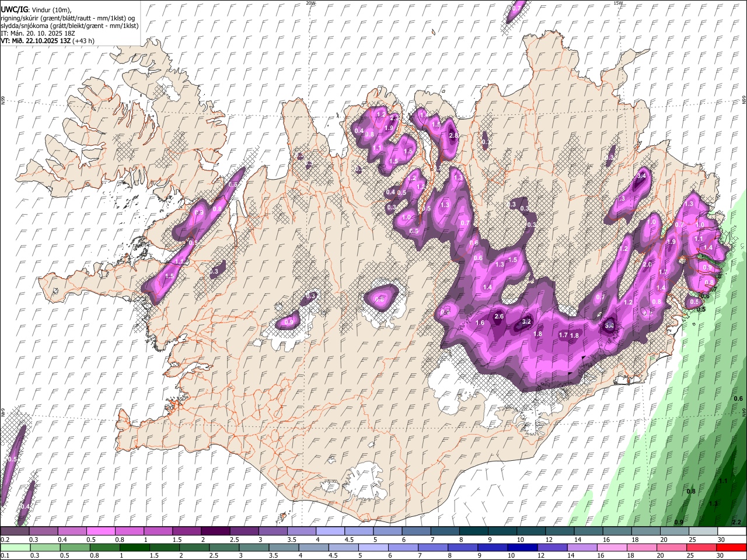Click the 0.1 label in the bottom legend row
The height and width of the screenshot is (560, 747).
(x=5, y=556)
